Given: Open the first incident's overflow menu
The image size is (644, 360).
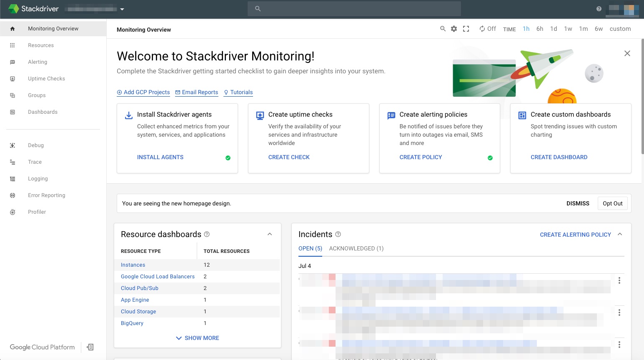Looking at the screenshot, I should [x=619, y=280].
